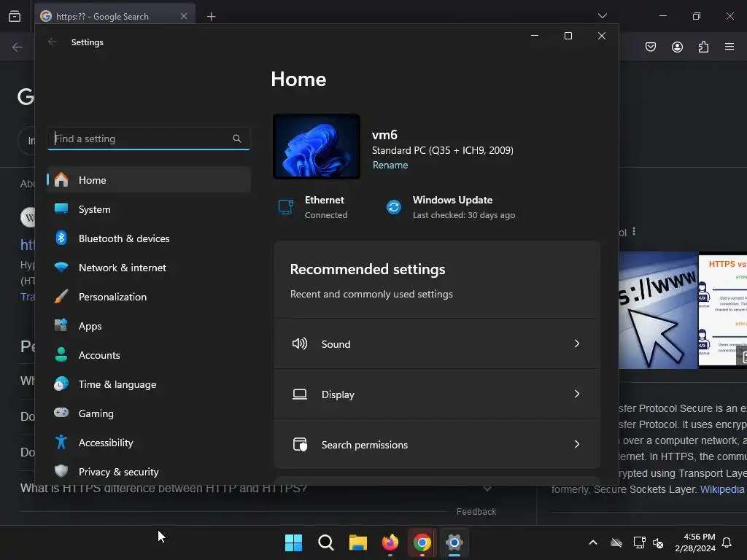Click the search magnifier in Find a setting
Screen dimensions: 747x560
coord(237,139)
